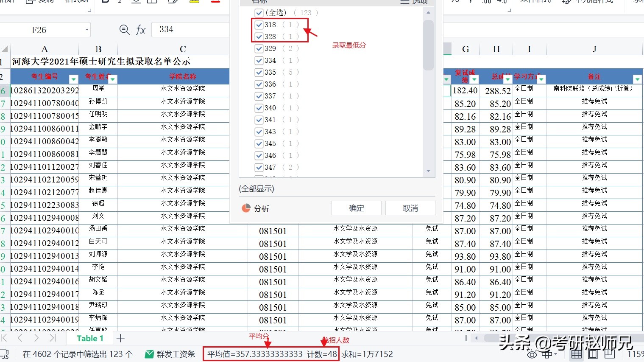
Task: Click the red font color icon
Action: 216,2
